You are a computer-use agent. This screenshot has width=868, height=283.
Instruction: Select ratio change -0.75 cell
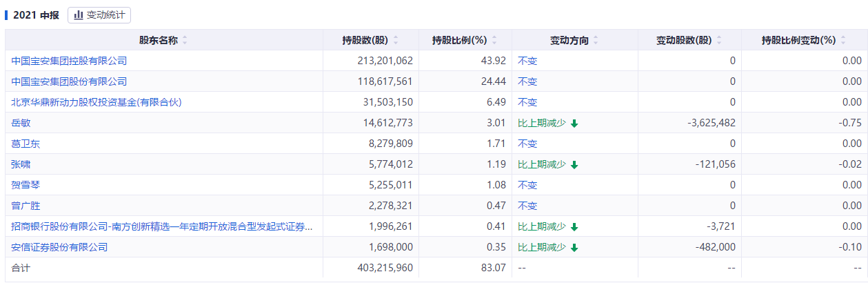851,123
